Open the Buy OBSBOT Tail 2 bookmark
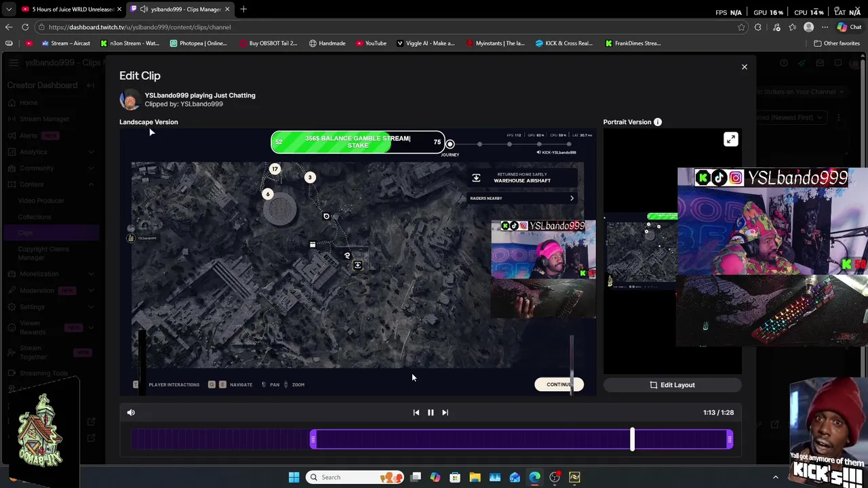 click(268, 43)
